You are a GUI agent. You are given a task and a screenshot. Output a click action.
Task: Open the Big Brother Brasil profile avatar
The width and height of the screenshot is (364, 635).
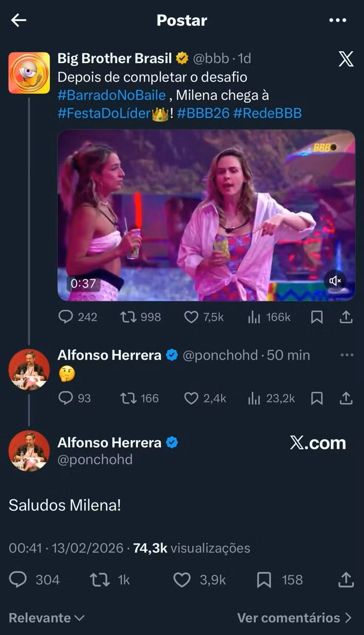(x=29, y=73)
